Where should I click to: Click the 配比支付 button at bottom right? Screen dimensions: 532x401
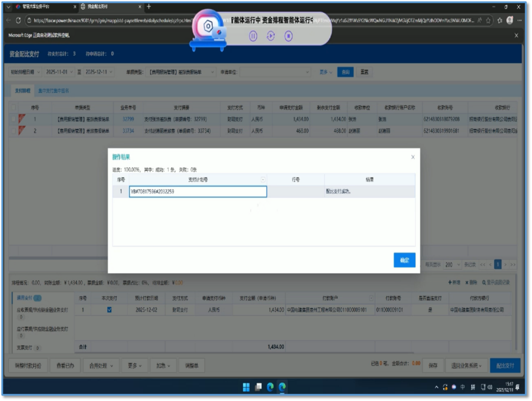(x=505, y=366)
